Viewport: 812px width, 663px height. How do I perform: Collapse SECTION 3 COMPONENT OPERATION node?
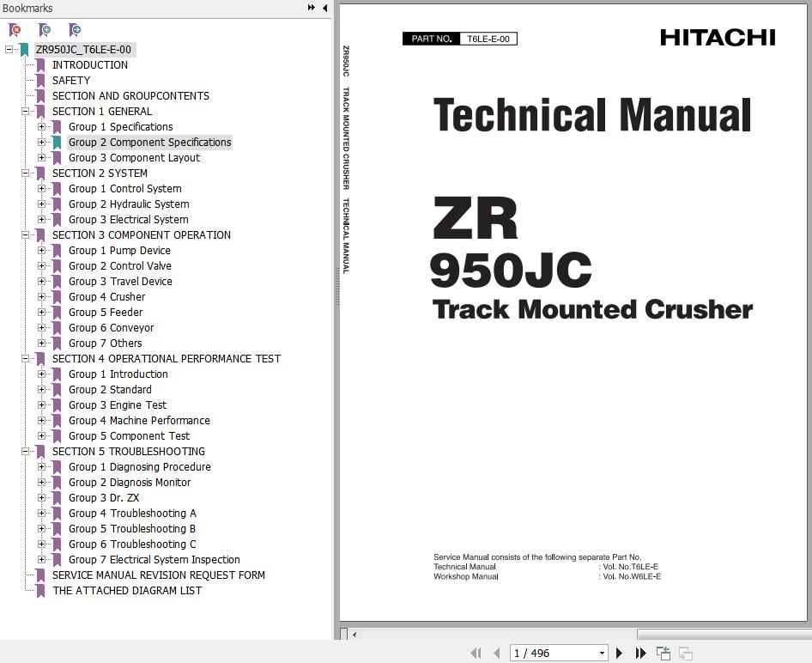(25, 235)
